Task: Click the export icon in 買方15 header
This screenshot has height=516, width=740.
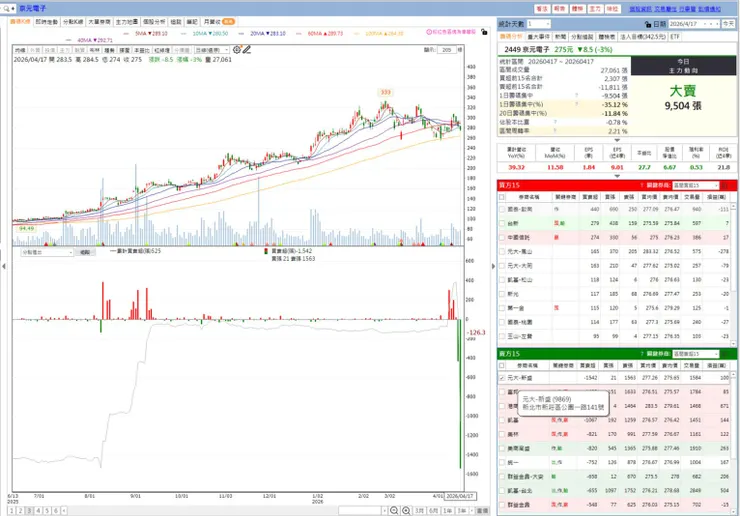Action: 725,186
